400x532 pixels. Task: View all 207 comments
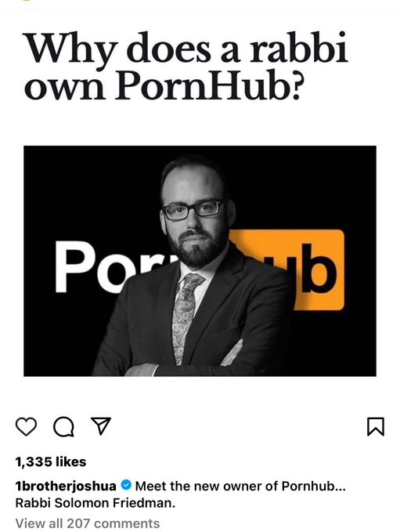pos(88,523)
